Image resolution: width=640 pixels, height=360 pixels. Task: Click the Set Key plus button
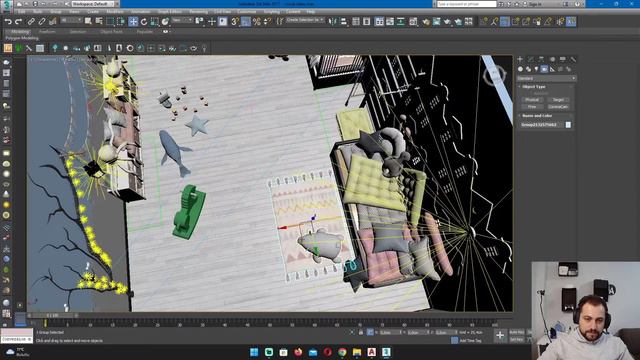(x=500, y=336)
